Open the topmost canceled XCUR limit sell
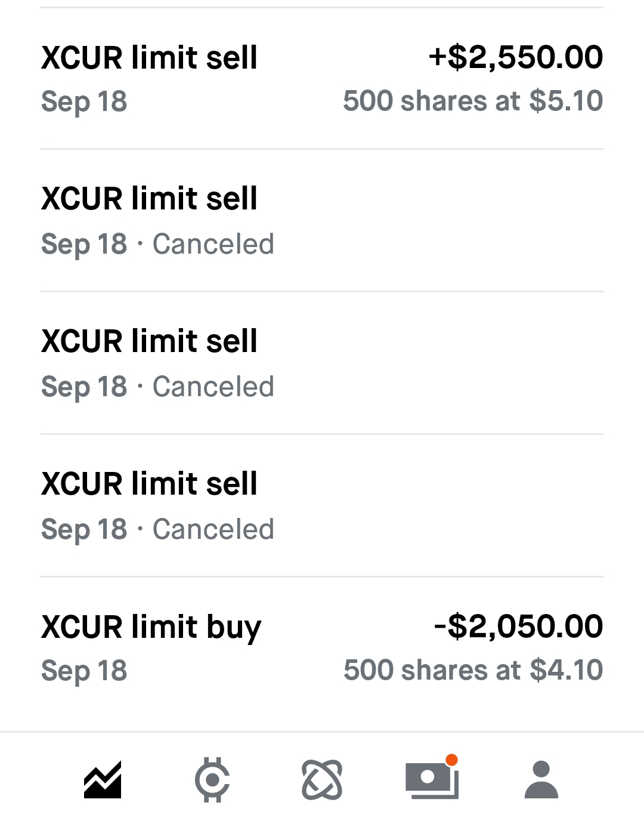The height and width of the screenshot is (827, 644). [x=149, y=199]
